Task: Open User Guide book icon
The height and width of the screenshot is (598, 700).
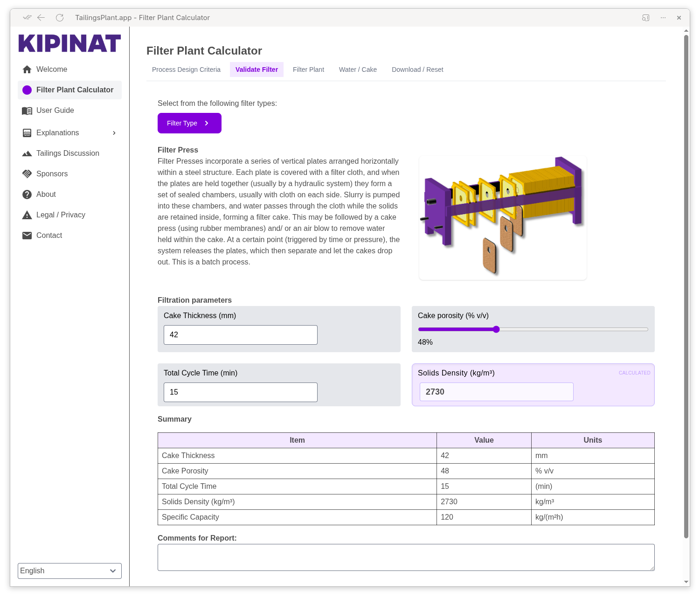Action: (27, 111)
